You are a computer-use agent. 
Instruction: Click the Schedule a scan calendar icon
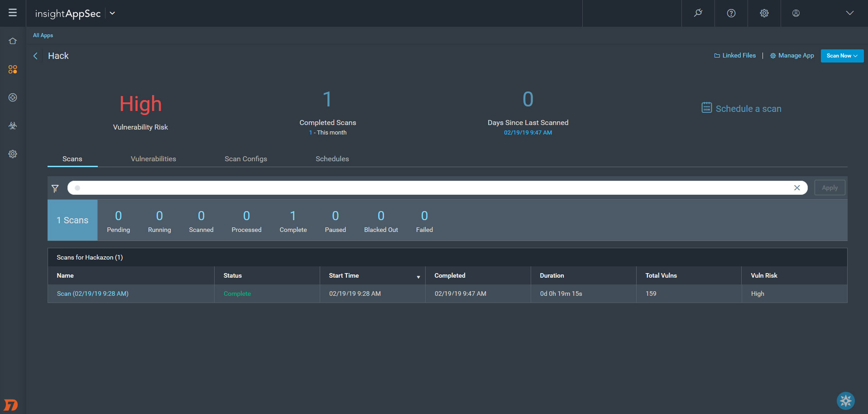706,107
